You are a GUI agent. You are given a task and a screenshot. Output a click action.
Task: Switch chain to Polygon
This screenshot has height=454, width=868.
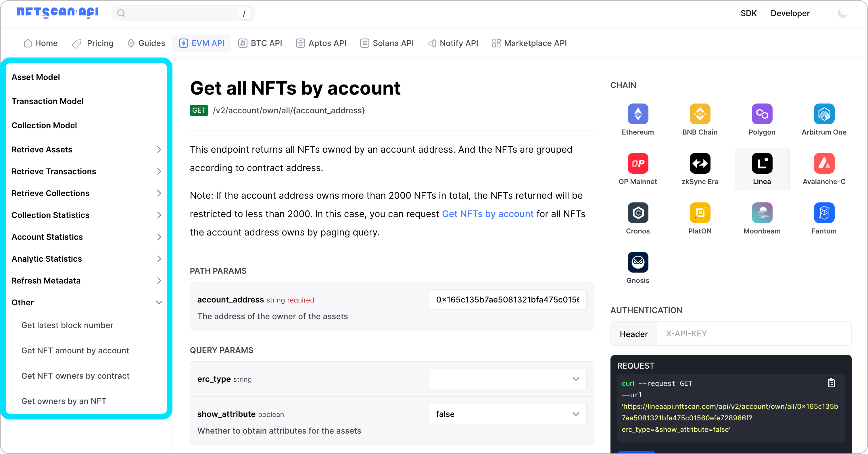(762, 114)
